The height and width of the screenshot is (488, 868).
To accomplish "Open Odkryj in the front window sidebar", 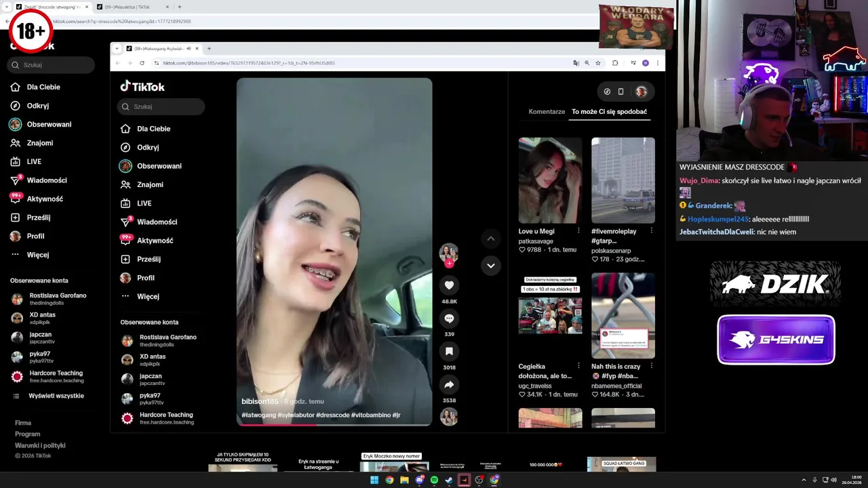I will (148, 147).
